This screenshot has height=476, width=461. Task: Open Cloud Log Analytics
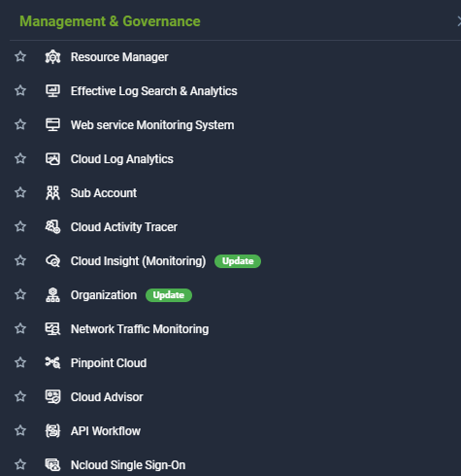tap(122, 159)
